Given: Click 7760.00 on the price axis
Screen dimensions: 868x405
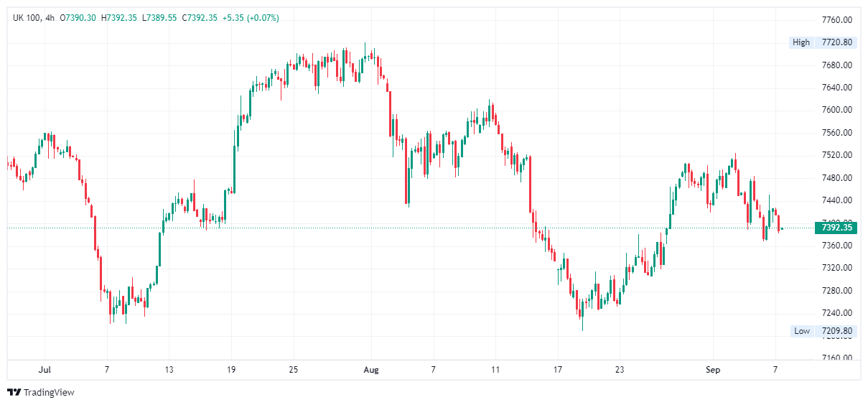Looking at the screenshot, I should (836, 19).
